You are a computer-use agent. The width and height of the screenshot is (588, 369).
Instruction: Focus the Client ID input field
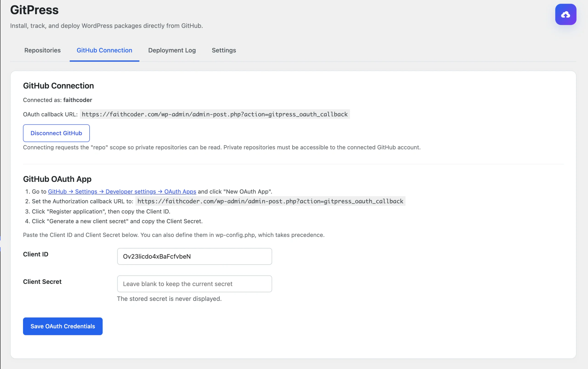195,256
